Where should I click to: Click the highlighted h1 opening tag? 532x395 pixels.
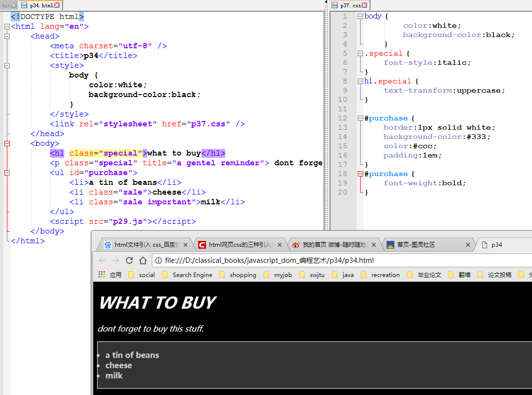57,153
